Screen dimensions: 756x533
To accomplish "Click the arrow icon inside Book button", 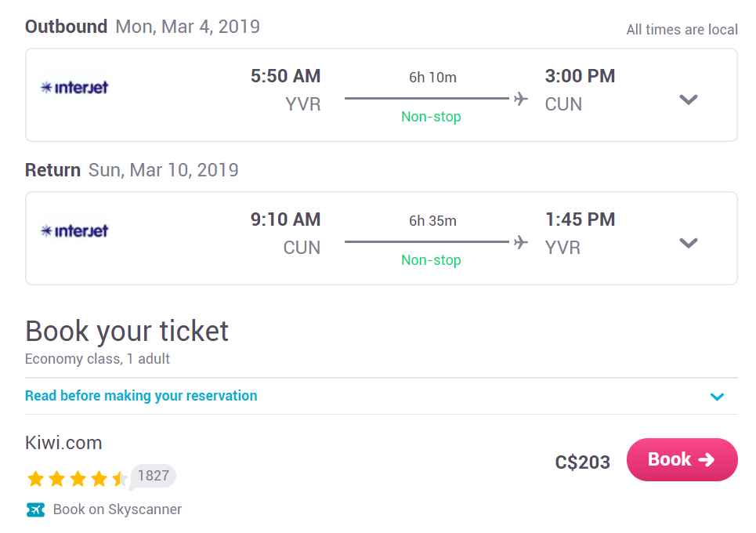I will tap(707, 459).
